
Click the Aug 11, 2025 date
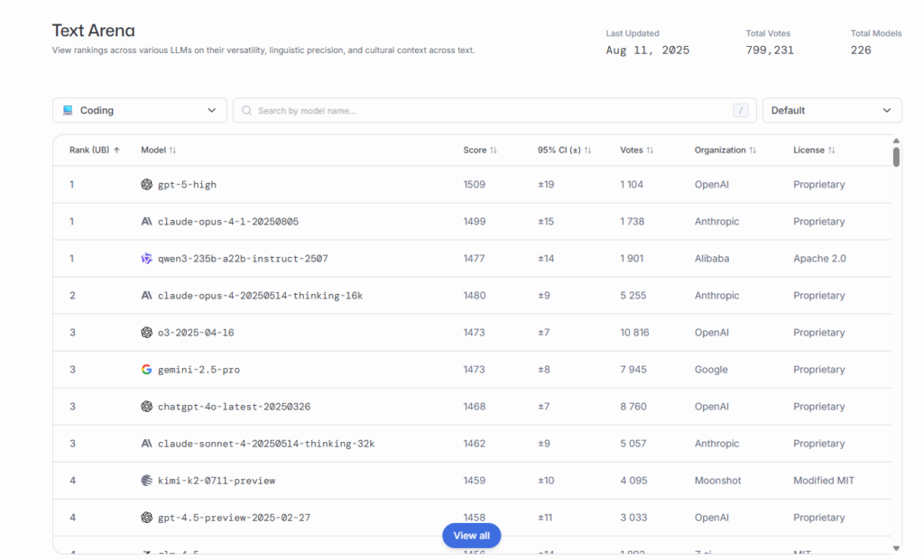click(648, 50)
